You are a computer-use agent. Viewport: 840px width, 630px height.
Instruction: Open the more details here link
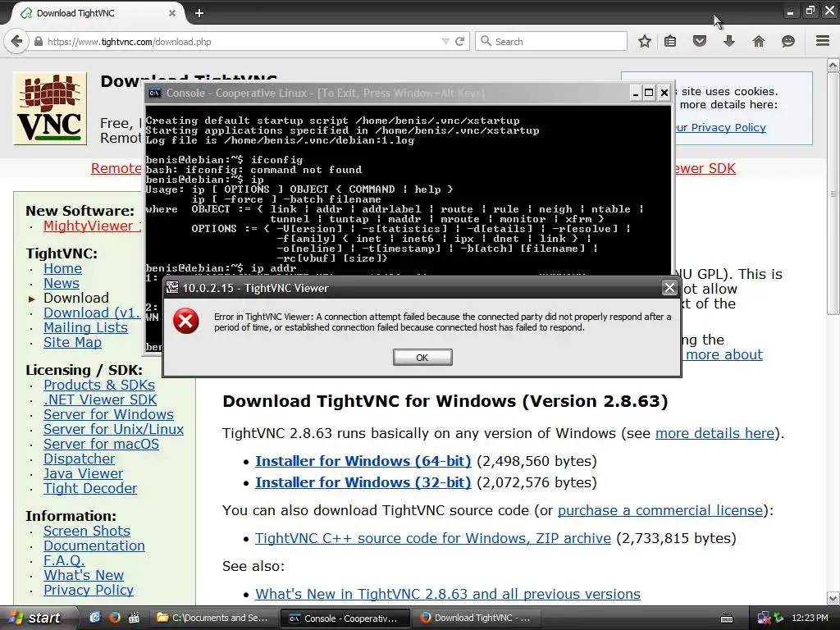(714, 433)
